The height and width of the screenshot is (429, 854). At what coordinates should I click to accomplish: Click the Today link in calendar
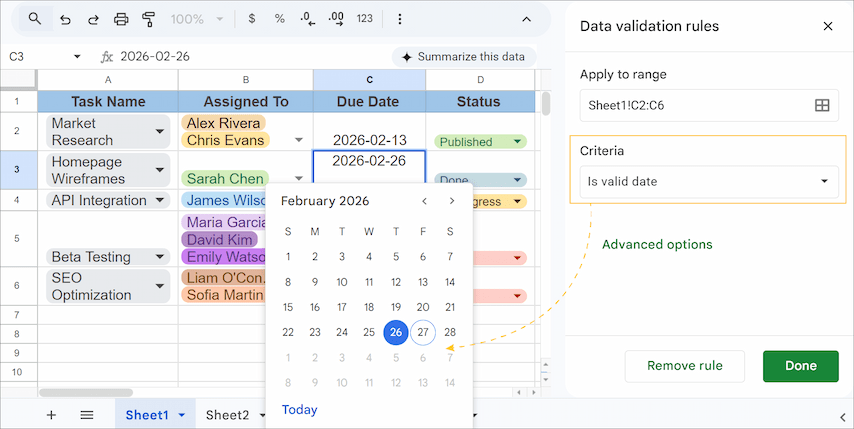(x=300, y=410)
